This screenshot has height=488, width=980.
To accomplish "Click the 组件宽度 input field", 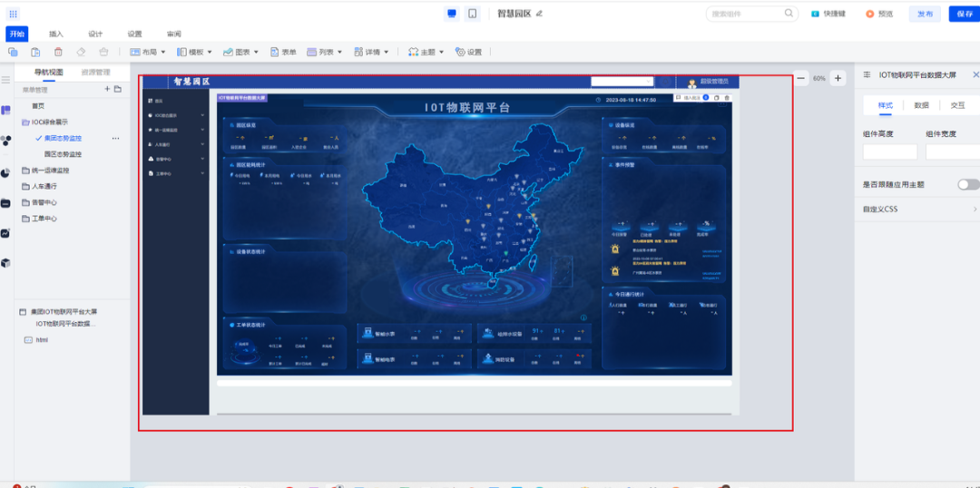I will (953, 151).
